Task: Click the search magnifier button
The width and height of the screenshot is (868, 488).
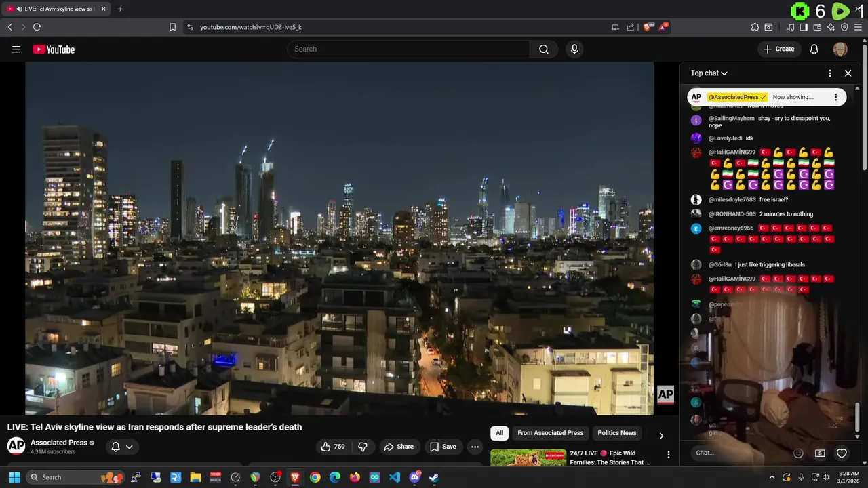Action: tap(544, 49)
